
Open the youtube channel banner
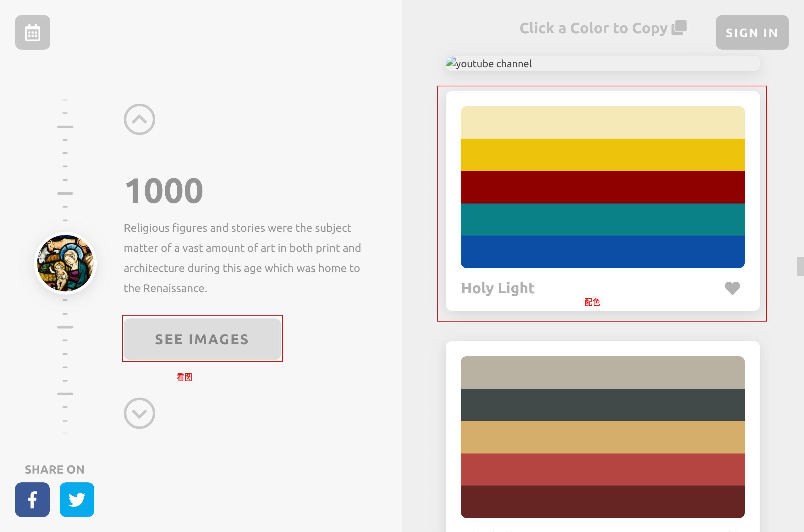[602, 64]
